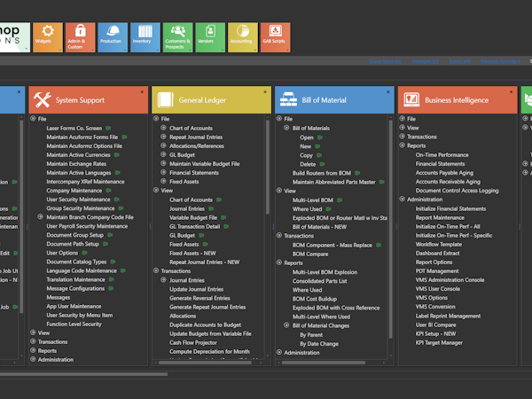Image resolution: width=532 pixels, height=399 pixels.
Task: Click the green icon beside Multi-Level BOM
Action: click(340, 200)
